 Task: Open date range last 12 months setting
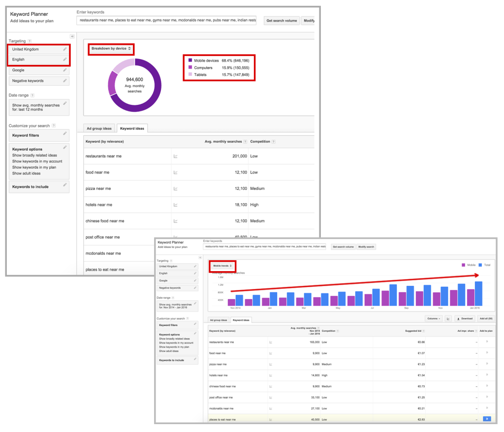(39, 107)
